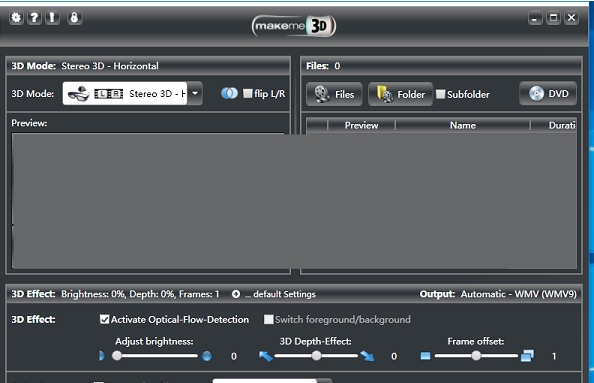Click the makeme3D logo
This screenshot has height=383, width=594.
pyautogui.click(x=294, y=26)
